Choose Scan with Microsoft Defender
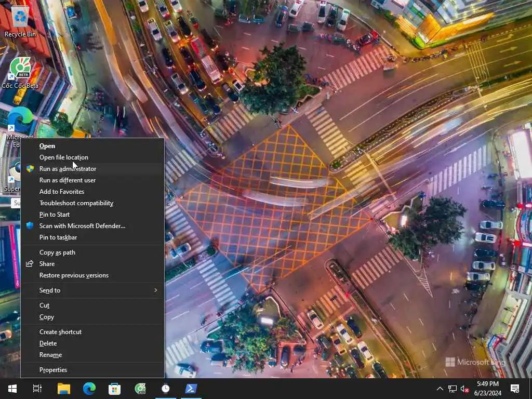 coord(92,226)
